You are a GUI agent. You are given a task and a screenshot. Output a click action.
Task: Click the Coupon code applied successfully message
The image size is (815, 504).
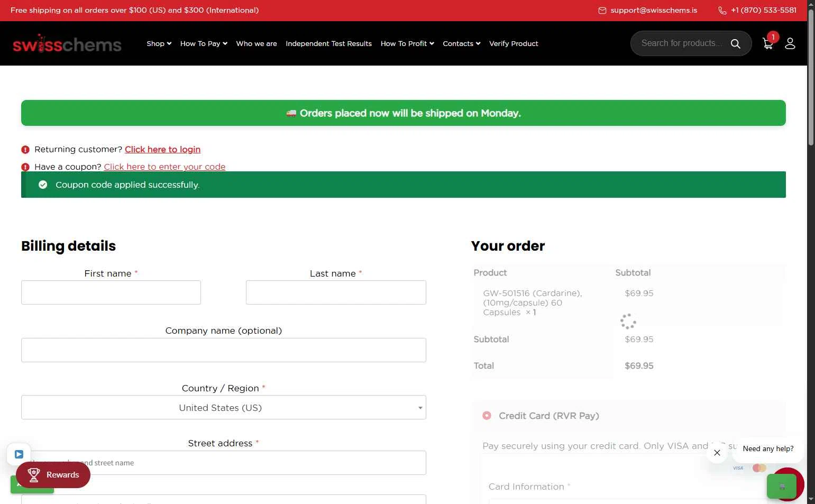127,185
